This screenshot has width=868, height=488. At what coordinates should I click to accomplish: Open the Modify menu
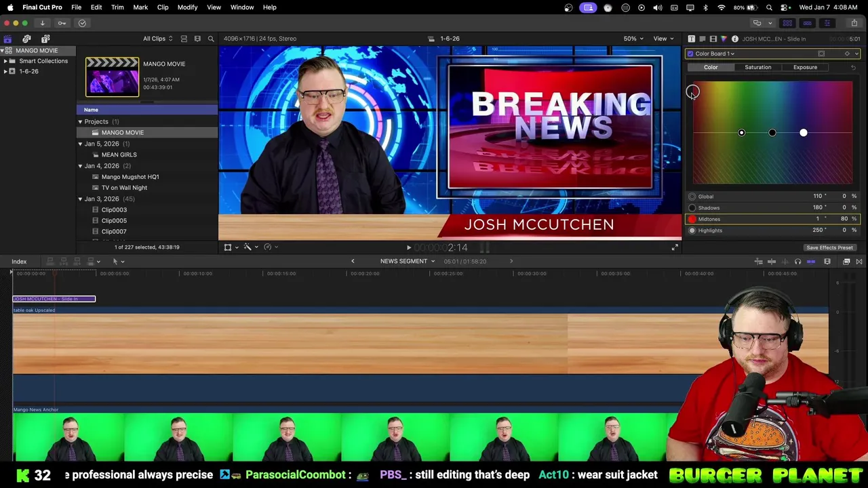point(187,7)
